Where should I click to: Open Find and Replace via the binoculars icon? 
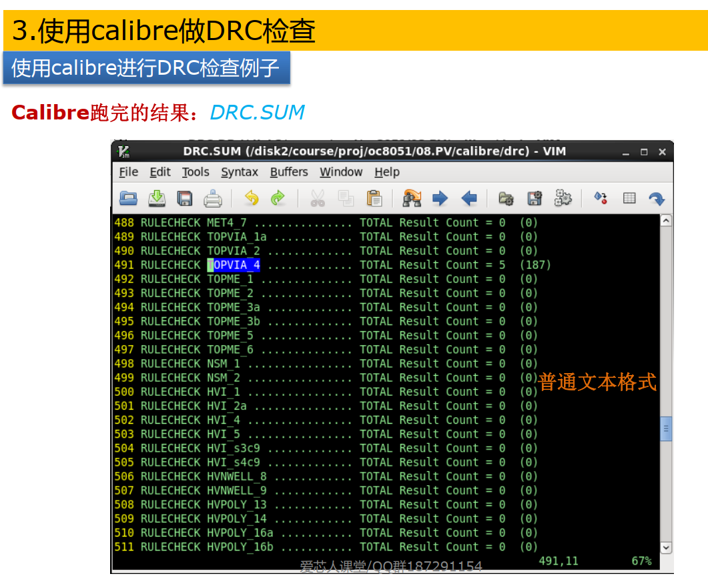(x=412, y=198)
